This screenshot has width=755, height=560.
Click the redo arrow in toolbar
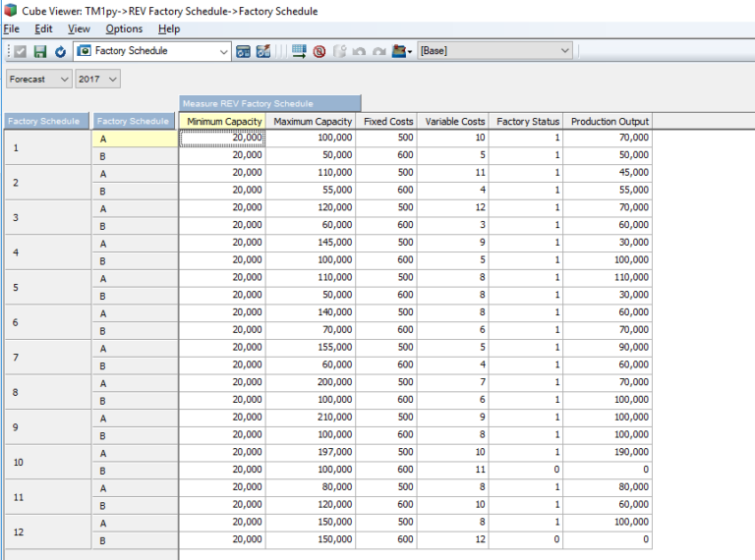click(x=379, y=51)
